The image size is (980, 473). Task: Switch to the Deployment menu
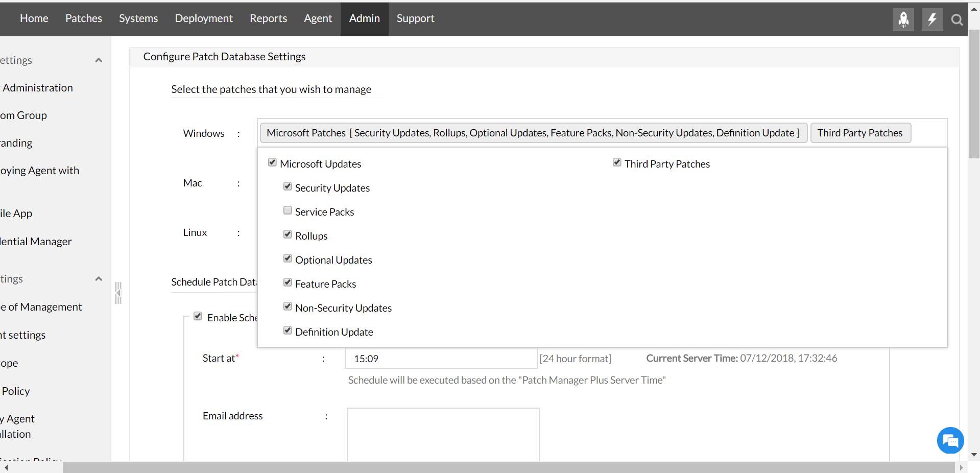[203, 18]
